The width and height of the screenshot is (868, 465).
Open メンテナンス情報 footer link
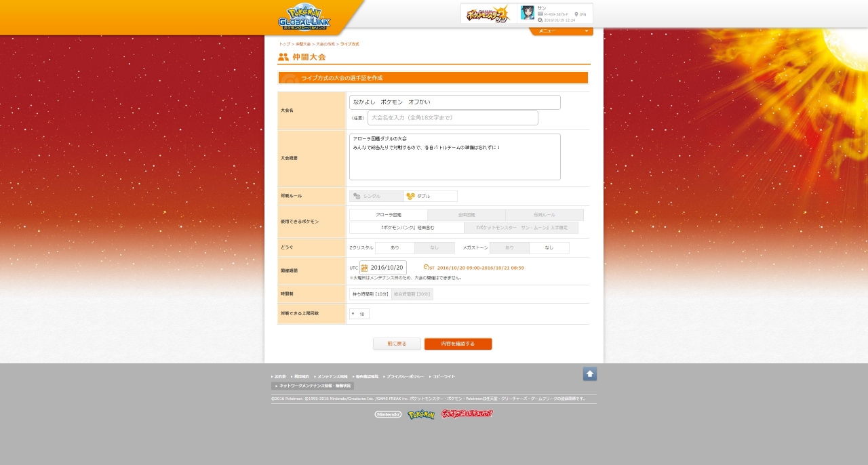pyautogui.click(x=331, y=376)
